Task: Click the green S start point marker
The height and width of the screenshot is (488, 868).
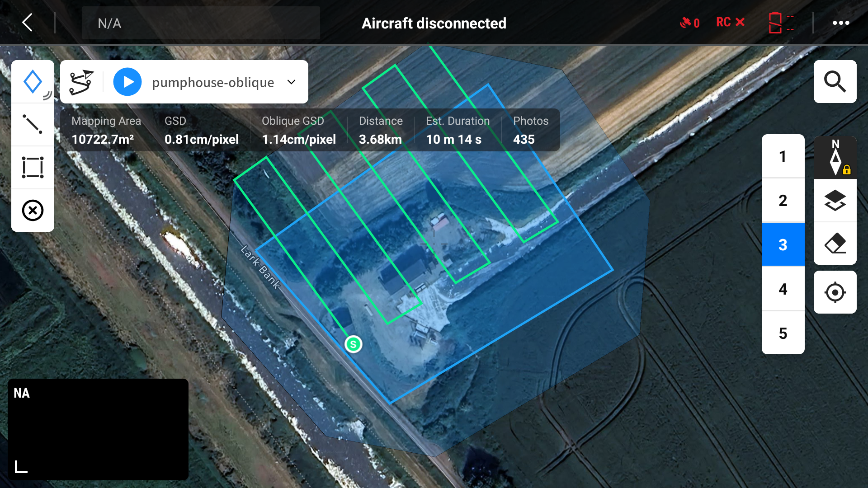Action: (x=353, y=344)
